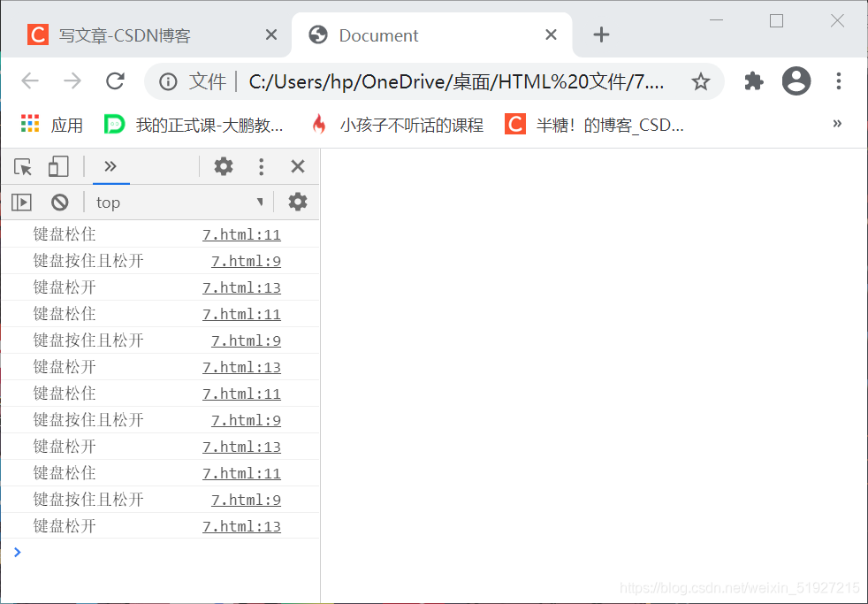Open the 应用 apps shortcut

point(51,125)
